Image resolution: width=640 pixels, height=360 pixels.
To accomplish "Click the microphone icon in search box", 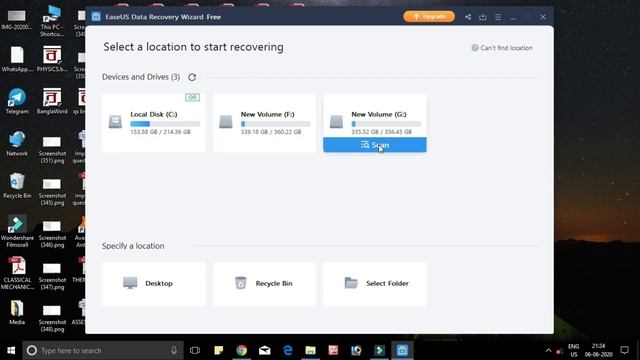I will pyautogui.click(x=174, y=350).
